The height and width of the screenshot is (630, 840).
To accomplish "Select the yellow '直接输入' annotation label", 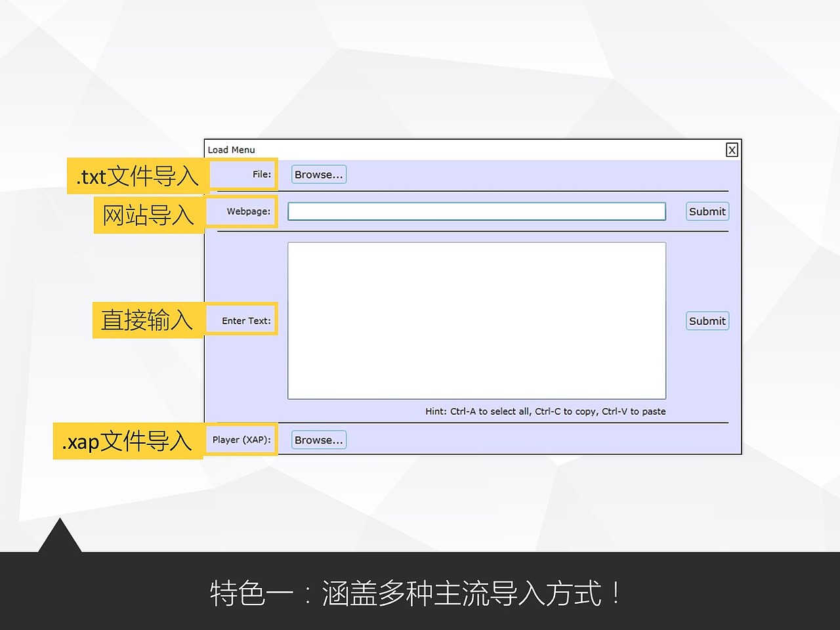I will point(147,320).
